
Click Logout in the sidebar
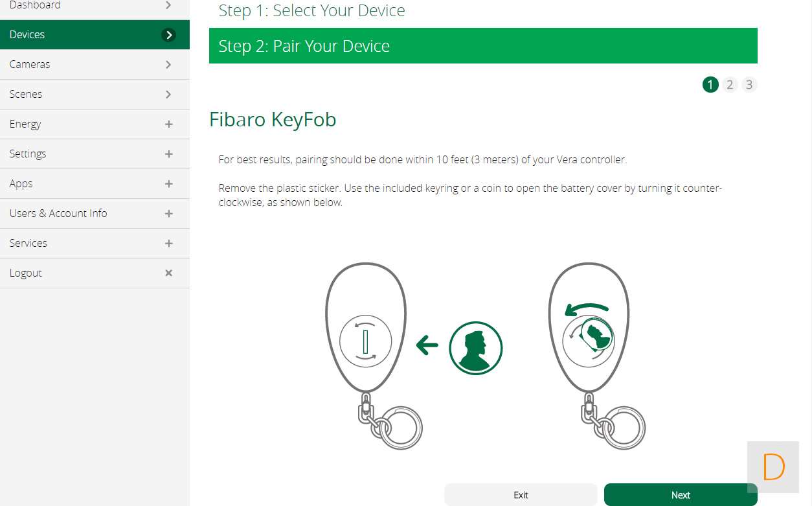tap(95, 273)
